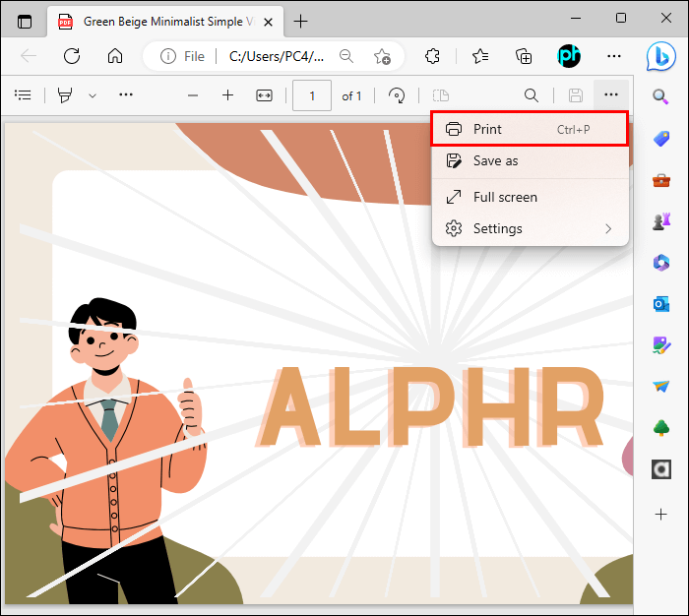The height and width of the screenshot is (616, 689).
Task: Open sidebar Shopping tag icon
Action: coord(660,139)
